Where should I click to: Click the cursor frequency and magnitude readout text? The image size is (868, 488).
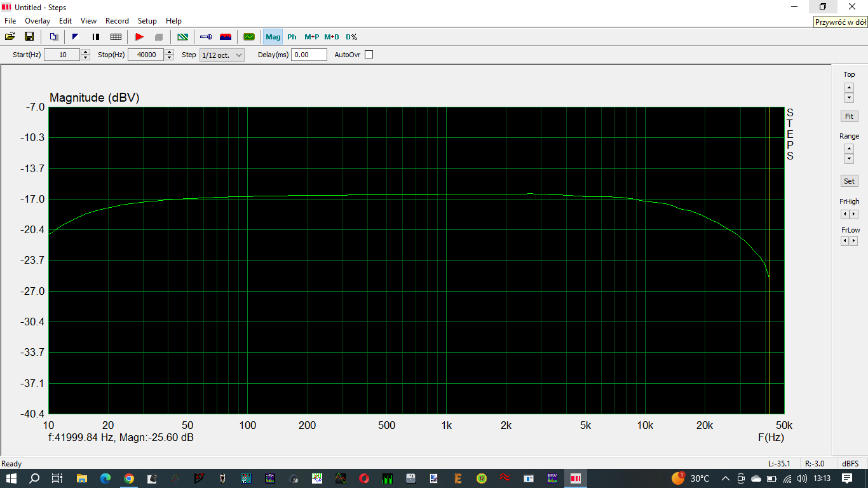tap(121, 438)
